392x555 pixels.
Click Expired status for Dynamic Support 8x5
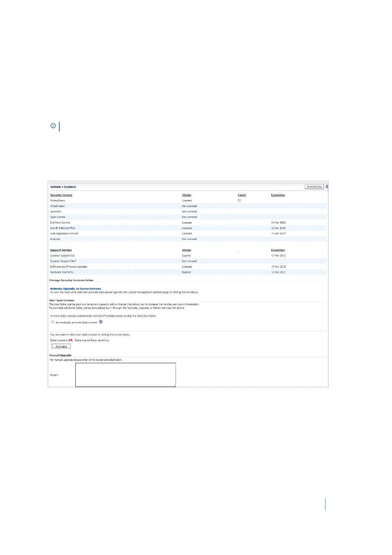coord(186,256)
